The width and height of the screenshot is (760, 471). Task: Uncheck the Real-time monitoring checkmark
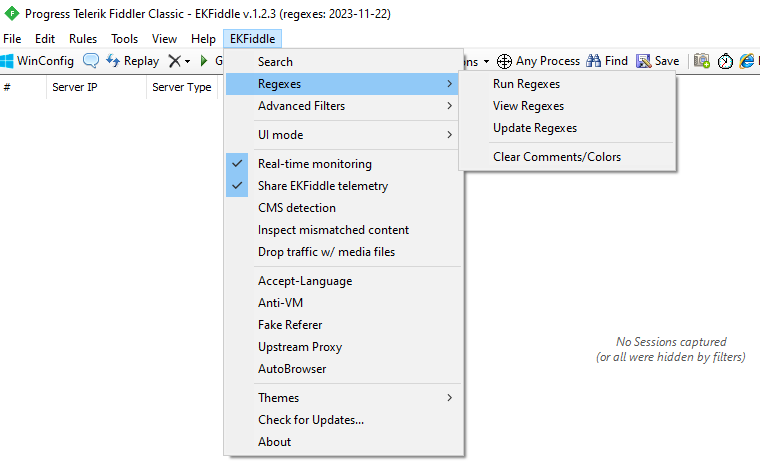(237, 164)
